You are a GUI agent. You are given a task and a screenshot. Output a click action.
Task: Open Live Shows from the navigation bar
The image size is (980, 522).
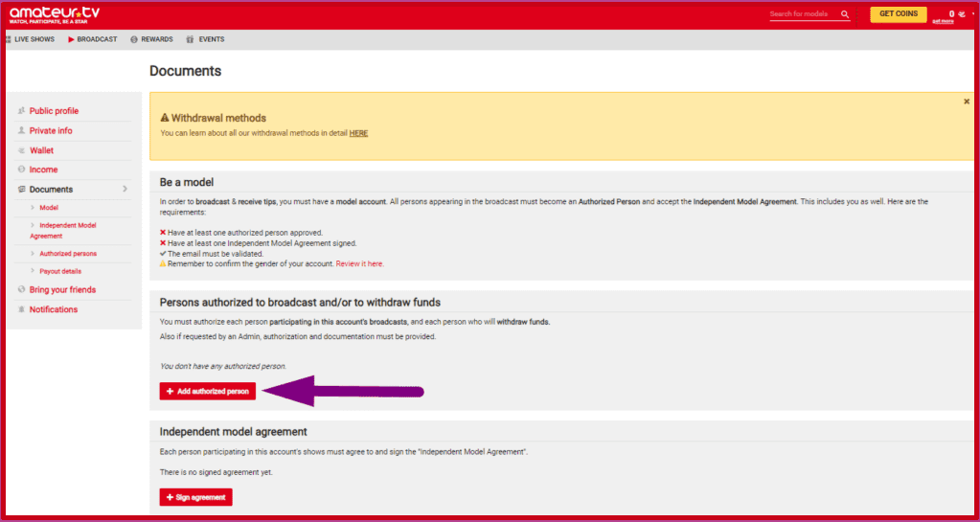pos(30,39)
